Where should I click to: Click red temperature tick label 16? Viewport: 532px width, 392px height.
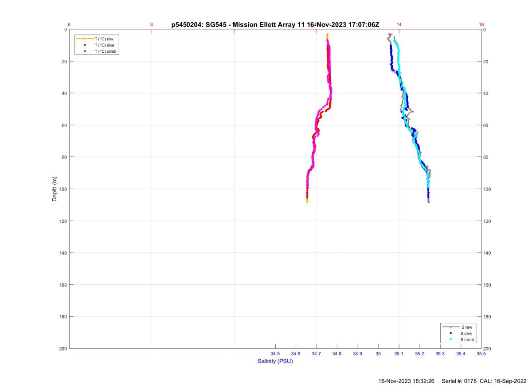pos(481,25)
